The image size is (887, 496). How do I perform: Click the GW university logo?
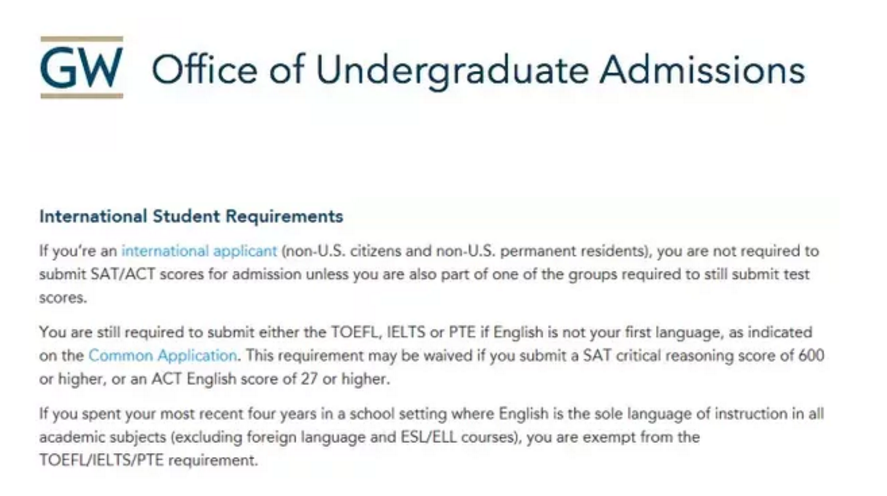pos(81,67)
